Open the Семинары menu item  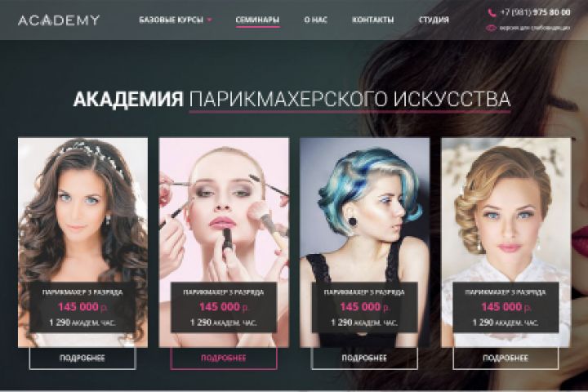tap(257, 20)
